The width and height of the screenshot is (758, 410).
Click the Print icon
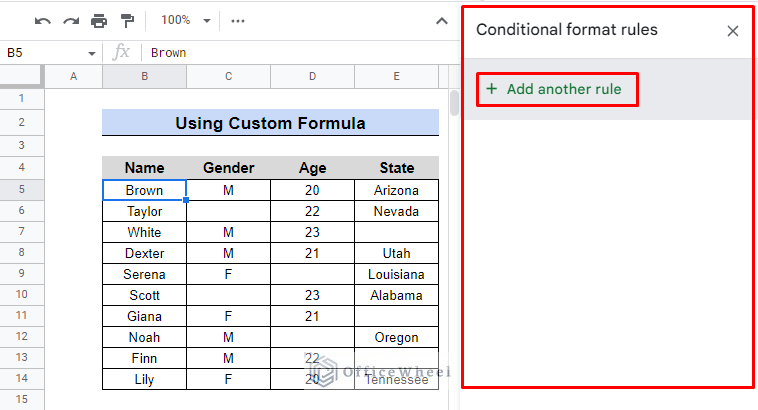tap(99, 21)
